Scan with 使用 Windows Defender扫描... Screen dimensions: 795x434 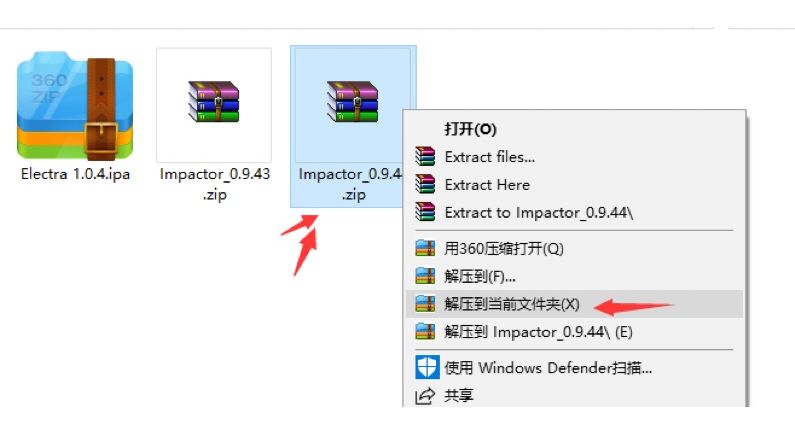[x=574, y=368]
